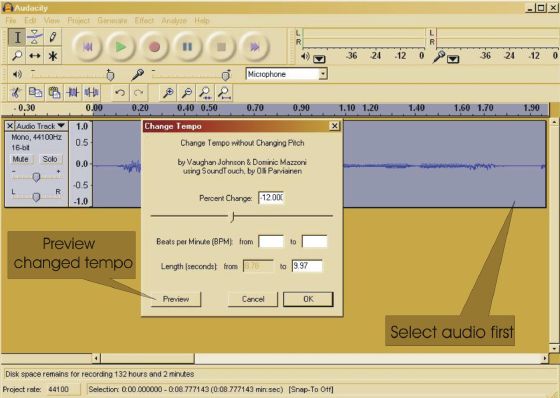The width and height of the screenshot is (560, 398).
Task: Click the microphone icon beside the input volume slider
Action: pyautogui.click(x=137, y=74)
